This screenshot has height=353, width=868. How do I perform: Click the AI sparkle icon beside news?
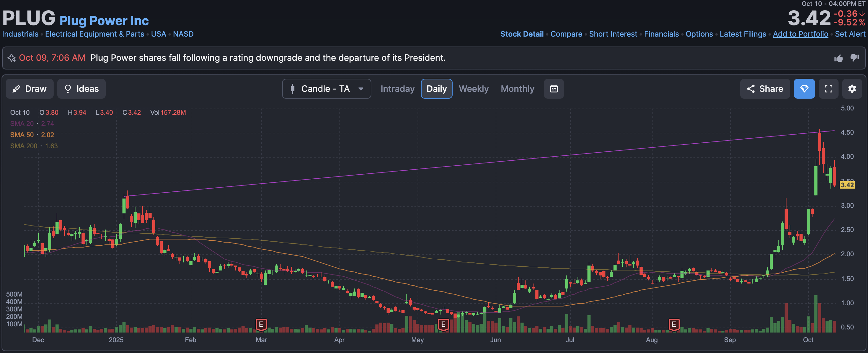pos(11,58)
